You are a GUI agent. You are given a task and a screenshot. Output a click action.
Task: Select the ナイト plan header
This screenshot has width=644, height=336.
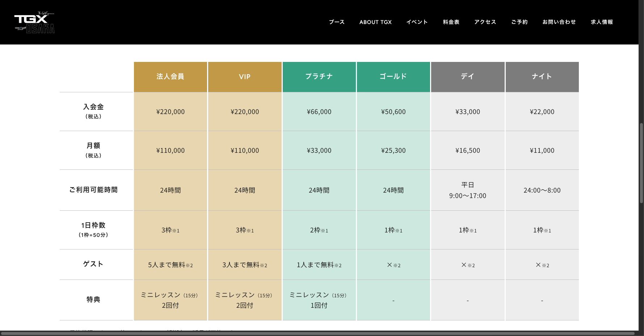point(542,77)
